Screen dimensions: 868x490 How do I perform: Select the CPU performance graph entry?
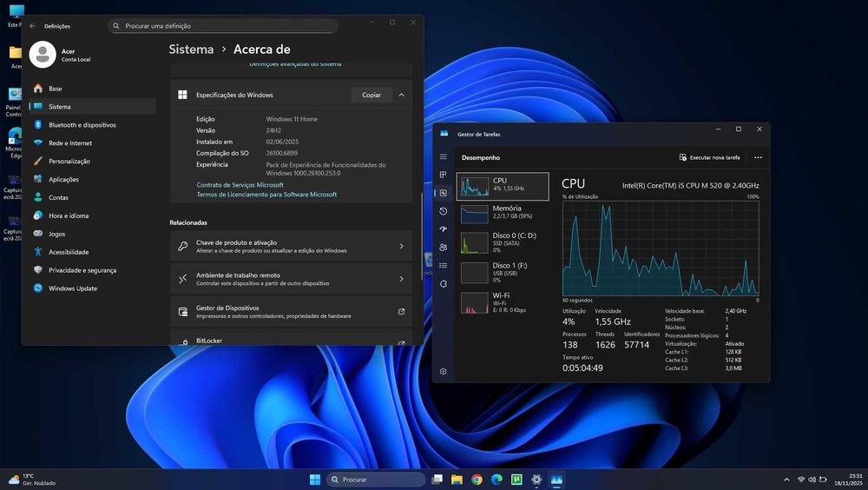coord(503,186)
